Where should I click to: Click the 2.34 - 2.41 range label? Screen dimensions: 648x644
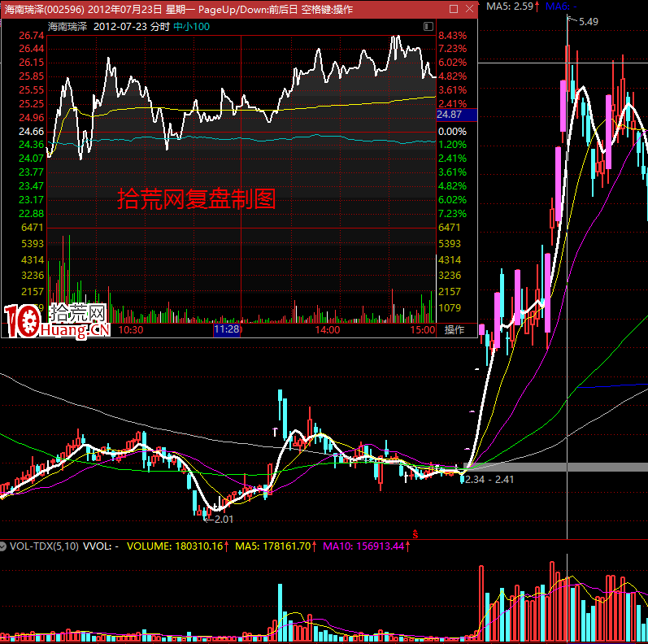tap(489, 480)
